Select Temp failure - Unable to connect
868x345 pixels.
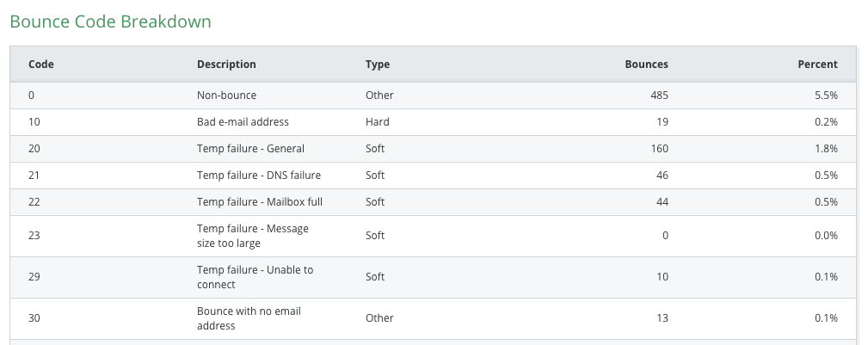point(255,277)
